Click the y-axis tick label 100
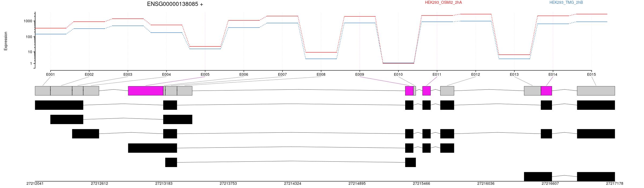 [29, 37]
